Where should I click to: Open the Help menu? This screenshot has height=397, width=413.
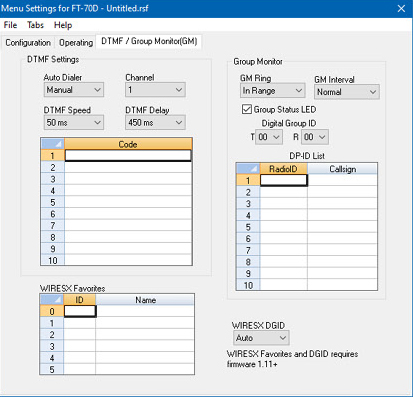(x=63, y=25)
